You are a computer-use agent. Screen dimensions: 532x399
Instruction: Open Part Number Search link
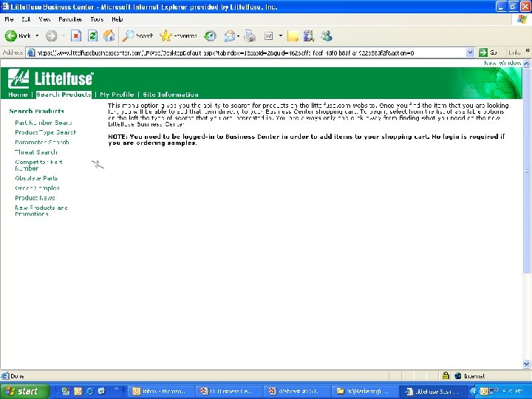(x=44, y=123)
